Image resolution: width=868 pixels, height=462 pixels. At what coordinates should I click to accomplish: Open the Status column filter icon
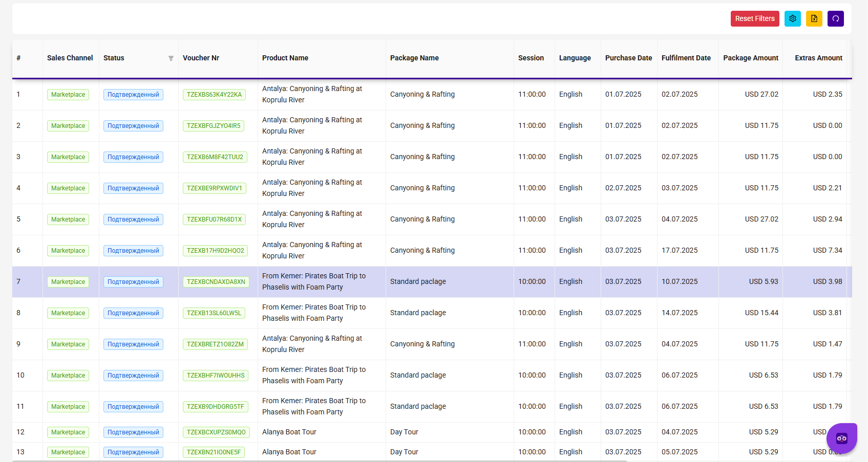171,58
